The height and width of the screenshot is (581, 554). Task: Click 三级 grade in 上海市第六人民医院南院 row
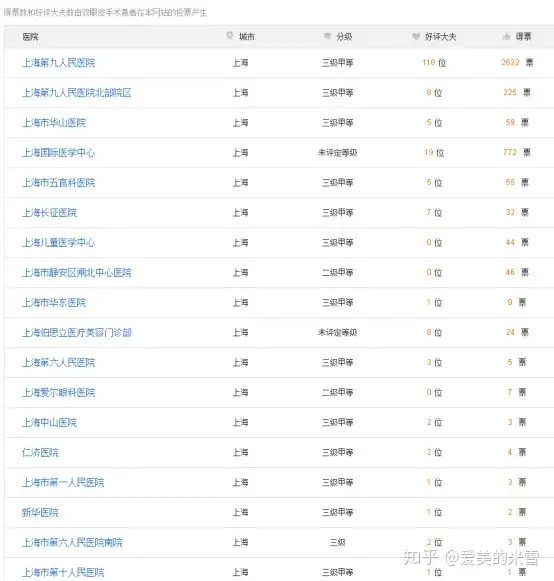tap(338, 542)
